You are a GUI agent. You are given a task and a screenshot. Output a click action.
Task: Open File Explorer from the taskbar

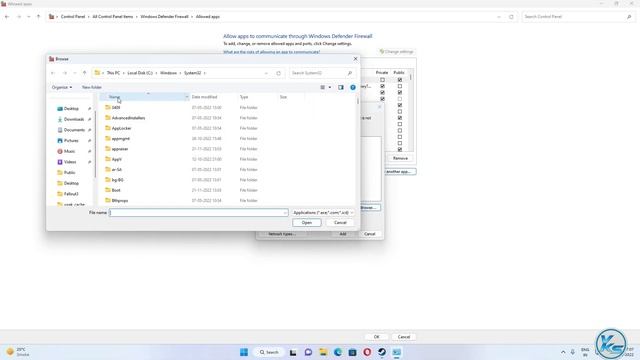(323, 352)
